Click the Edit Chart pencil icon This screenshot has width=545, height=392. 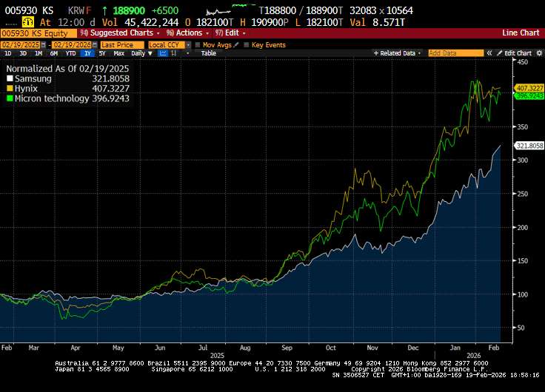pos(500,53)
